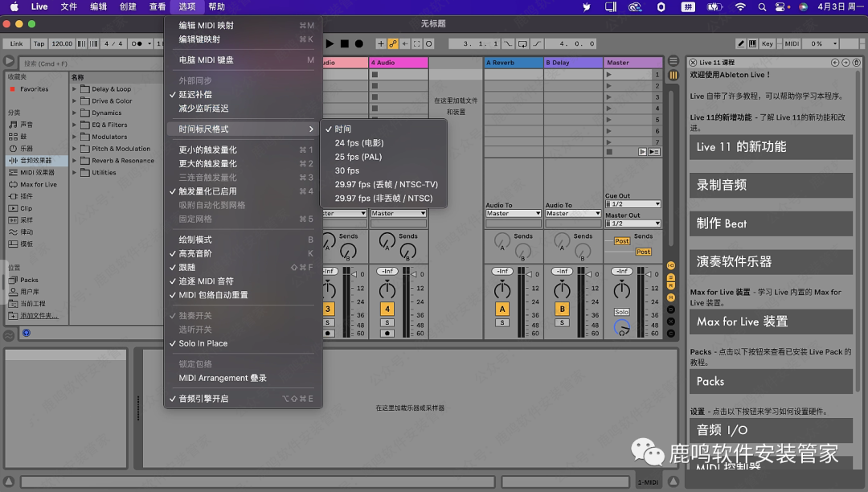Expand the Delay & Loop folder

(x=75, y=89)
